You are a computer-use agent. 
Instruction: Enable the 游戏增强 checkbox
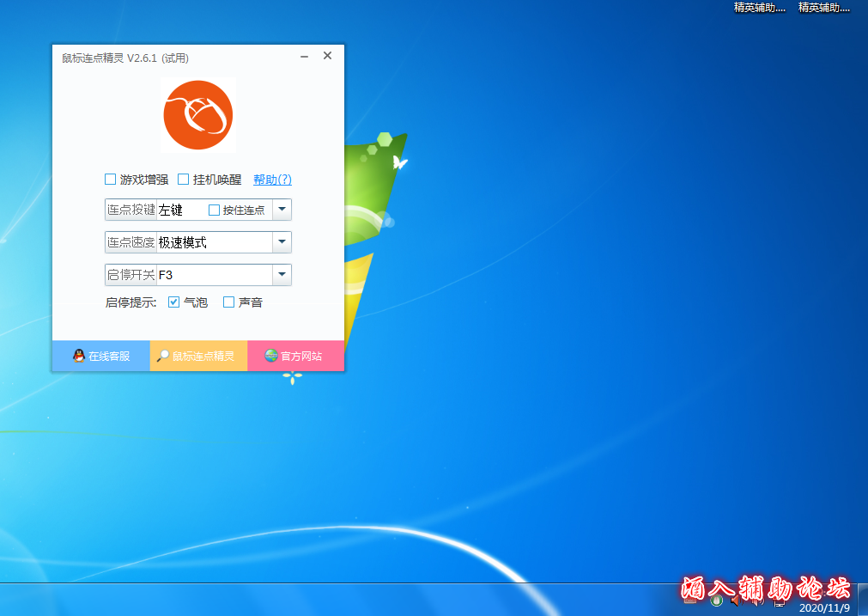[x=110, y=180]
